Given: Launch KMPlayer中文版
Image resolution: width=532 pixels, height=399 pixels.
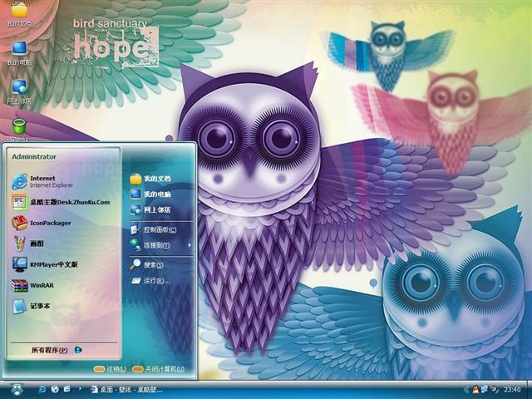Looking at the screenshot, I should (45, 264).
